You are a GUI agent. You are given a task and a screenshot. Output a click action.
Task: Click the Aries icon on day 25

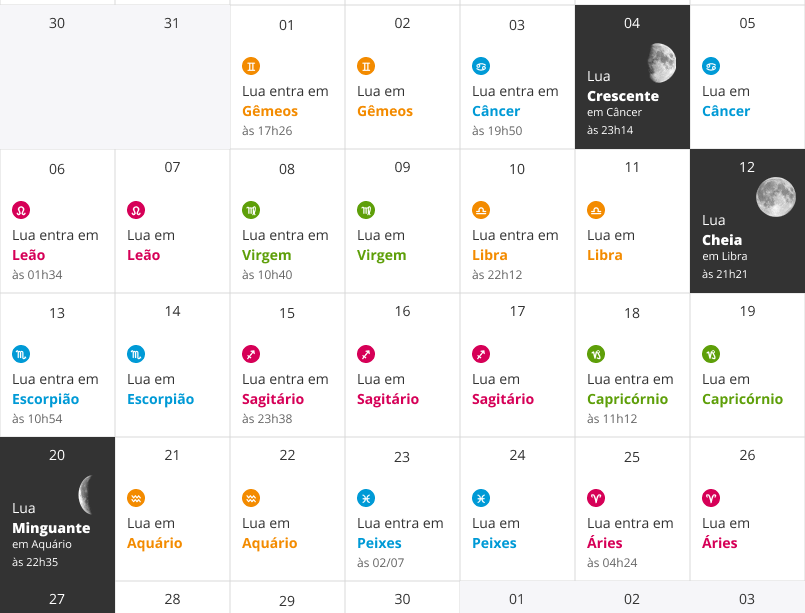596,498
